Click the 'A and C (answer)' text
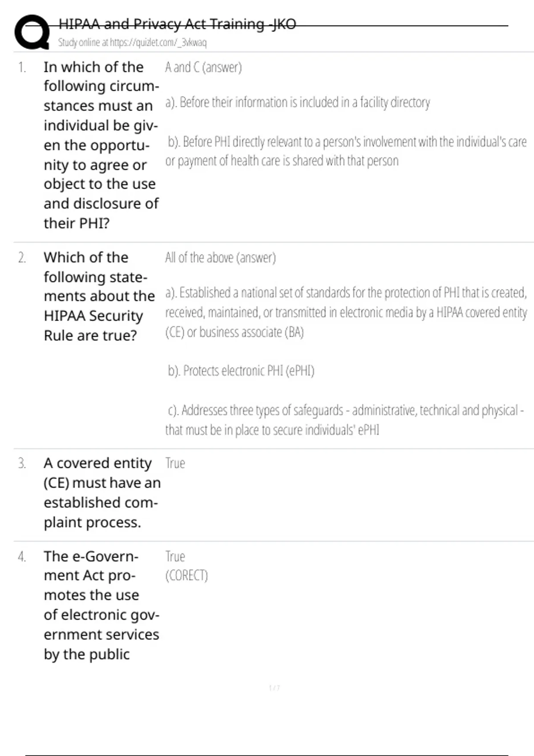 203,68
